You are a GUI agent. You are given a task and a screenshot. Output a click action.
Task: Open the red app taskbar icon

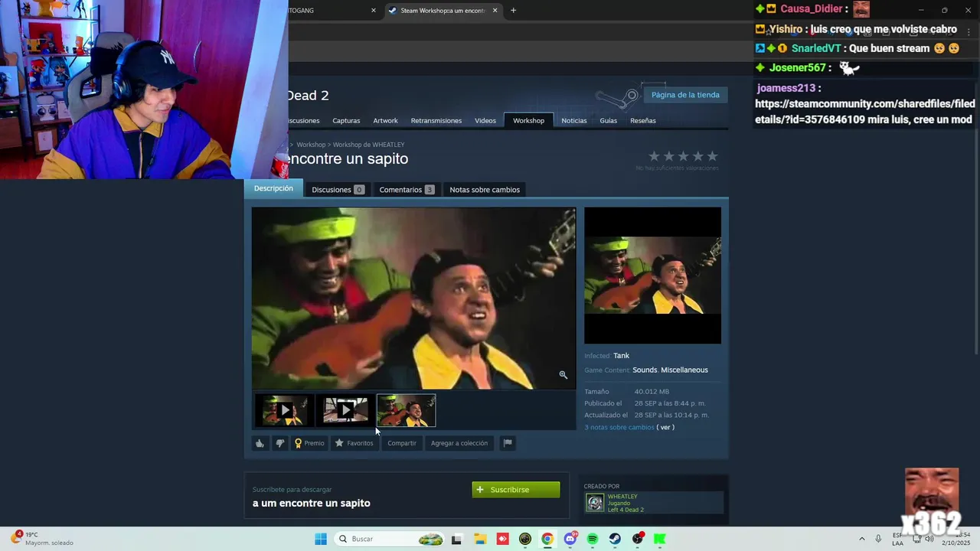point(502,539)
